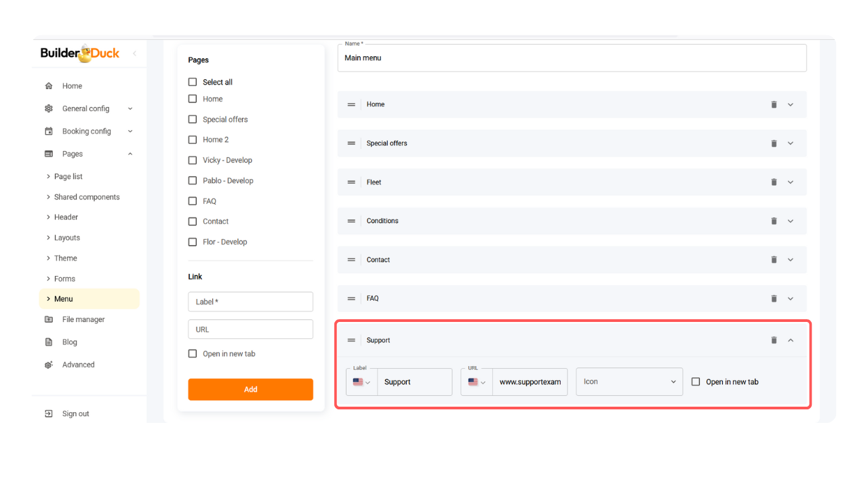Open File manager in the sidebar
Screen dimensions: 868x488
pyautogui.click(x=83, y=319)
